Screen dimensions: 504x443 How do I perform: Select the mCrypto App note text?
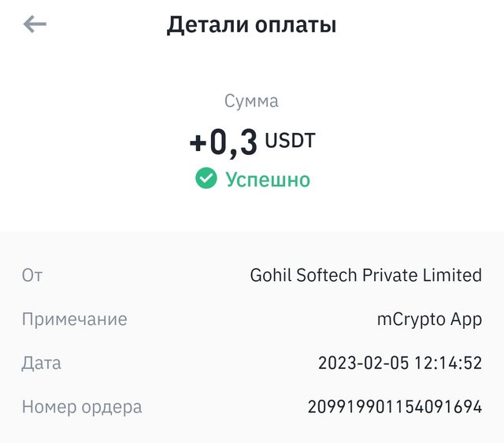[x=429, y=320]
